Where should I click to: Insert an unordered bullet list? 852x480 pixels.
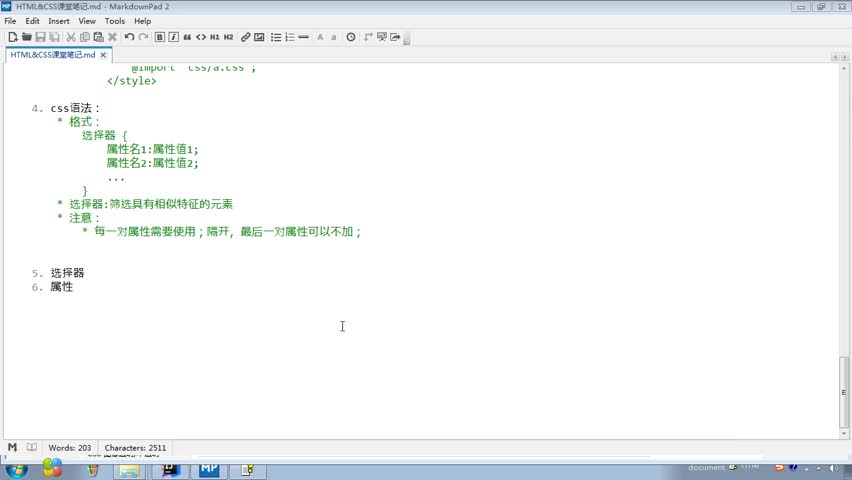click(x=276, y=37)
